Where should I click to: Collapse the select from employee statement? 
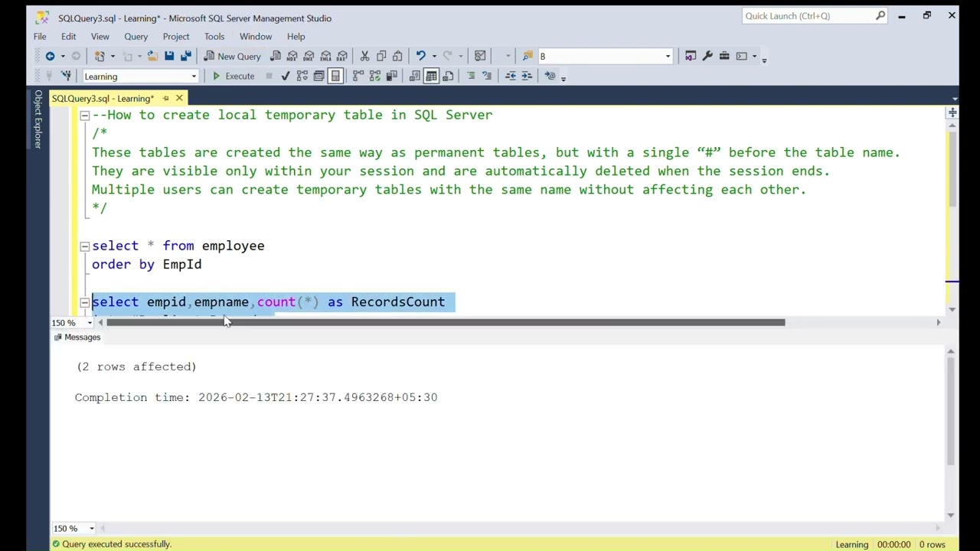(x=84, y=246)
